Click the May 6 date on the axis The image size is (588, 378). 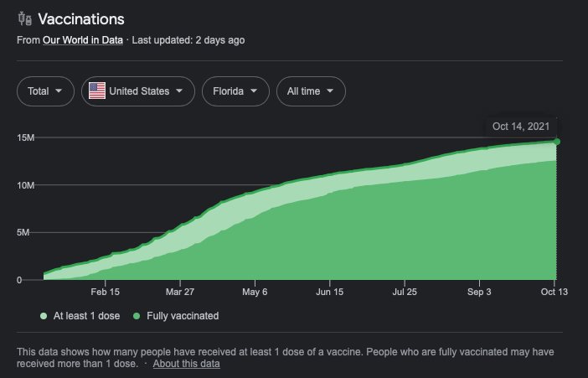click(255, 293)
